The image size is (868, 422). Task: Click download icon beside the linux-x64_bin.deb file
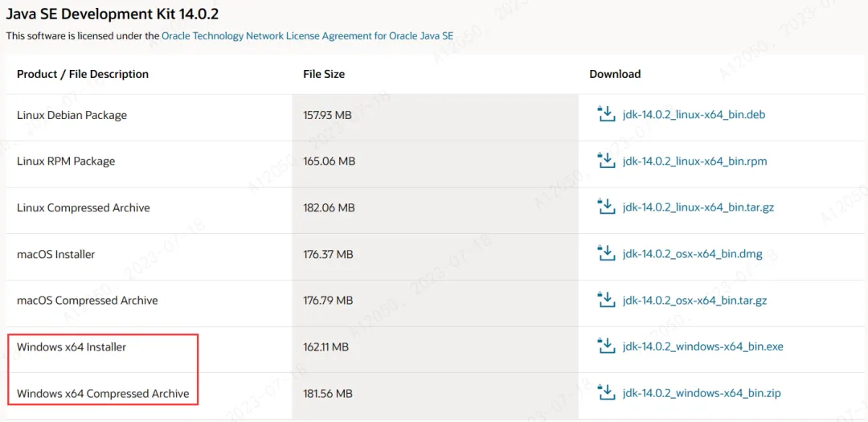pos(606,114)
